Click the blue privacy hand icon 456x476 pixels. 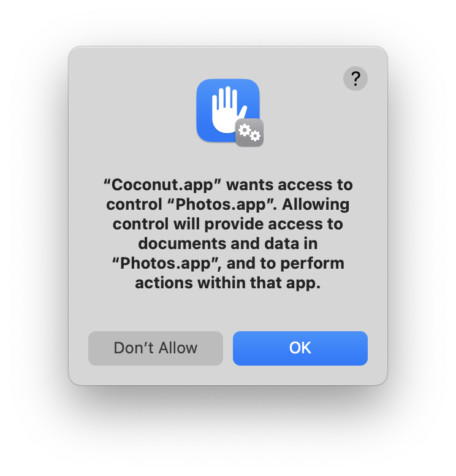tap(228, 110)
